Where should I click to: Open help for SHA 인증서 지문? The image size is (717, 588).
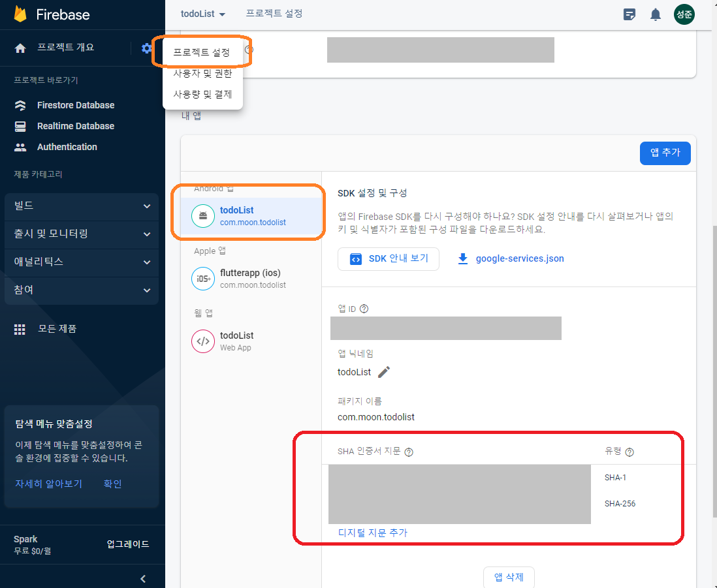409,452
